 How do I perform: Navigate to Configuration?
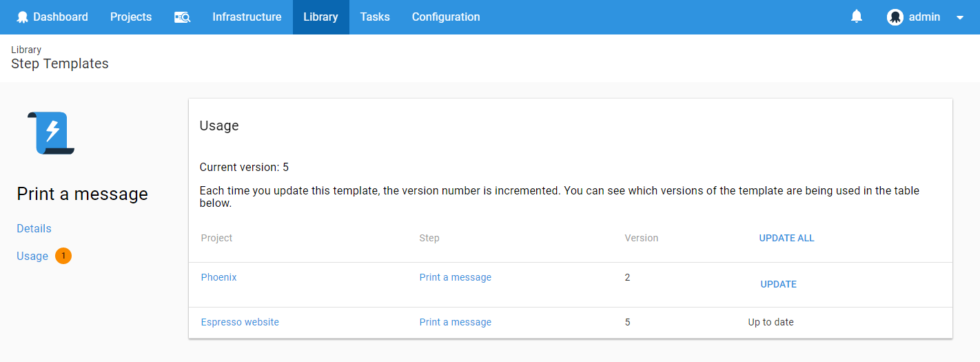point(446,17)
